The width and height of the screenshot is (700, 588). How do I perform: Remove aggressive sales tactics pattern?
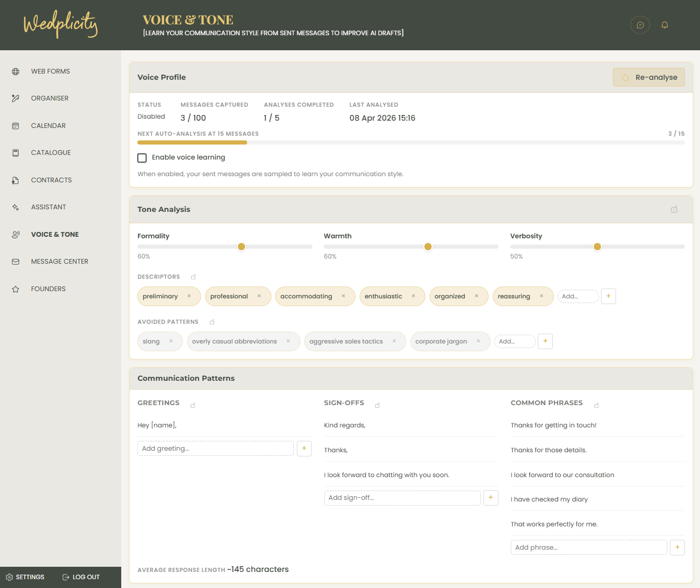point(394,341)
